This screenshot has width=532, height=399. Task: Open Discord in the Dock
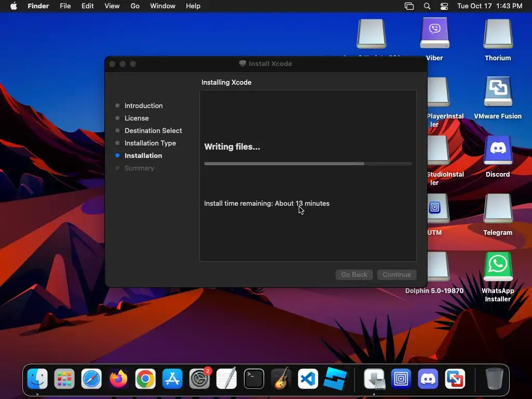(x=428, y=379)
